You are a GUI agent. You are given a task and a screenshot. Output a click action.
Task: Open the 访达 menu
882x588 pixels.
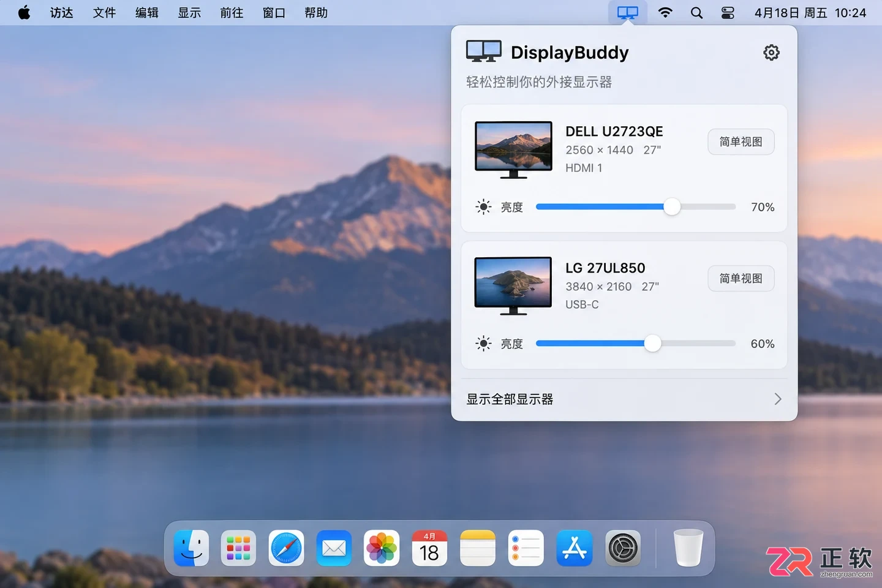tap(61, 13)
